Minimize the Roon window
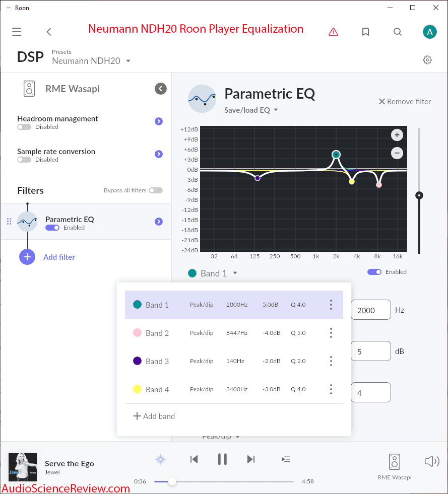Screen dimensions: 448x494 pos(390,8)
